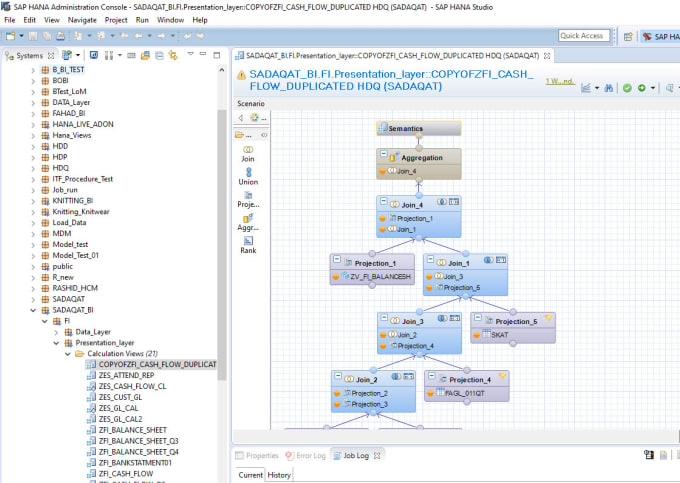Click the filter icon on Projection_4 node
This screenshot has width=680, height=483.
tap(502, 376)
